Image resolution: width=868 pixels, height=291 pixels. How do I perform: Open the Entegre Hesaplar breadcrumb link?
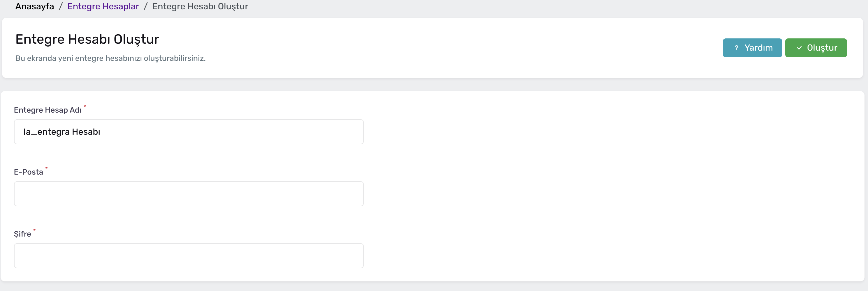point(103,6)
